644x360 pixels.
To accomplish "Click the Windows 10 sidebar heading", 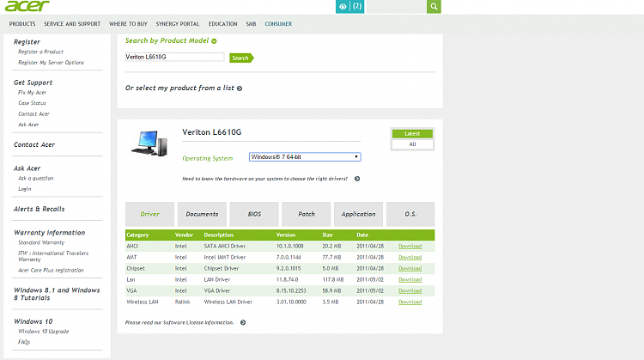I will pyautogui.click(x=33, y=321).
